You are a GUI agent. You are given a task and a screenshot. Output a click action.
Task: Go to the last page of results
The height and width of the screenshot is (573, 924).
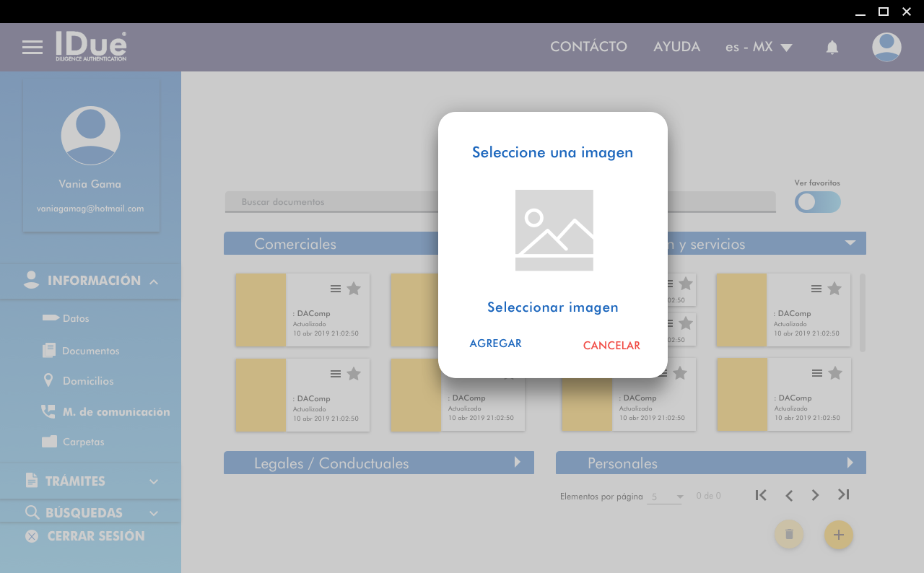pos(843,495)
